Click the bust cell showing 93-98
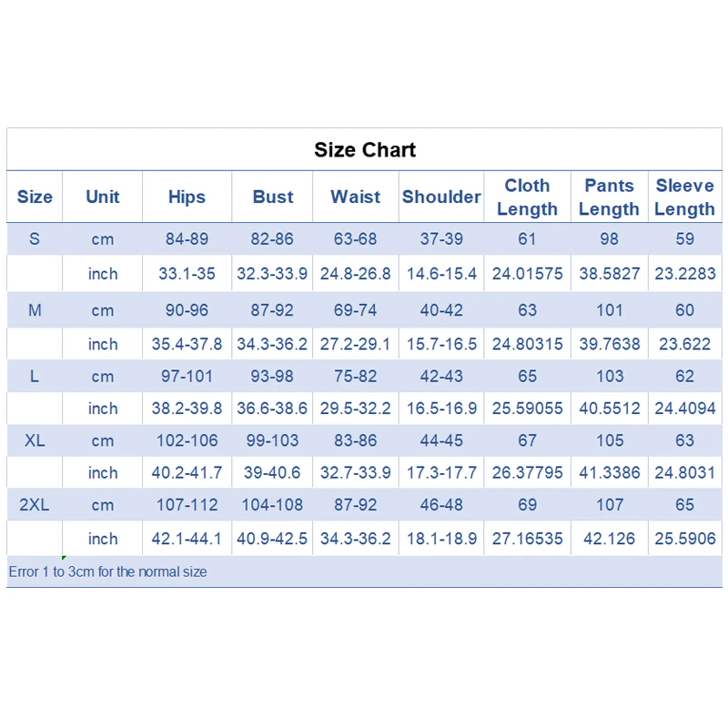Viewport: 728px width, 728px height. tap(272, 376)
